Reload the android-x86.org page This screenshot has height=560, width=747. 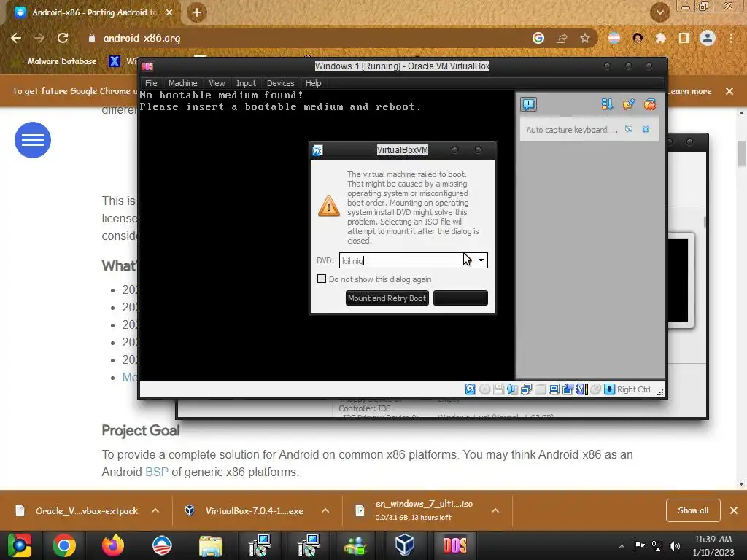(63, 38)
